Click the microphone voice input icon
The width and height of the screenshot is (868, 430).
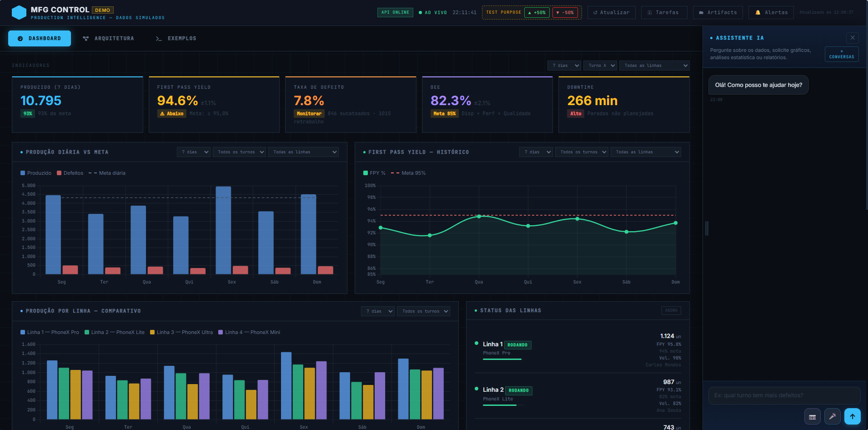point(832,416)
